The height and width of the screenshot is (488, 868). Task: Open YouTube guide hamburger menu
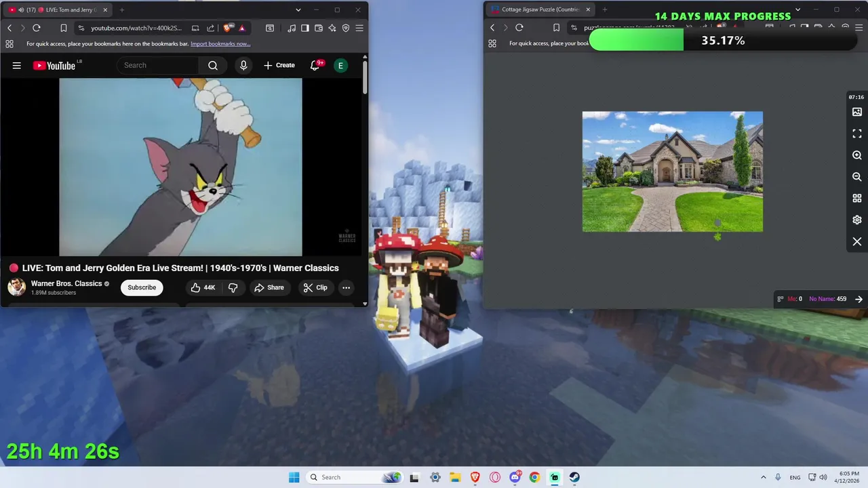click(x=16, y=65)
